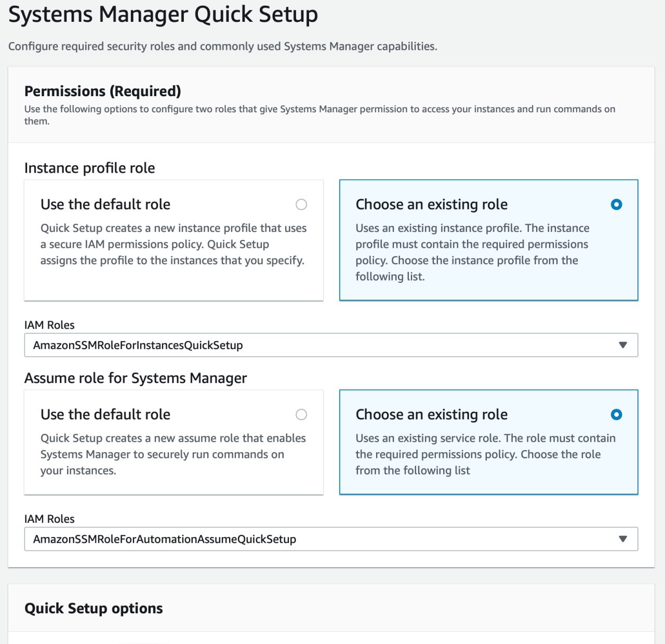This screenshot has height=644, width=665.
Task: Click arrow of AmazonSSMRoleForAutomationAssumeQuickSetup dropdown
Action: point(623,539)
